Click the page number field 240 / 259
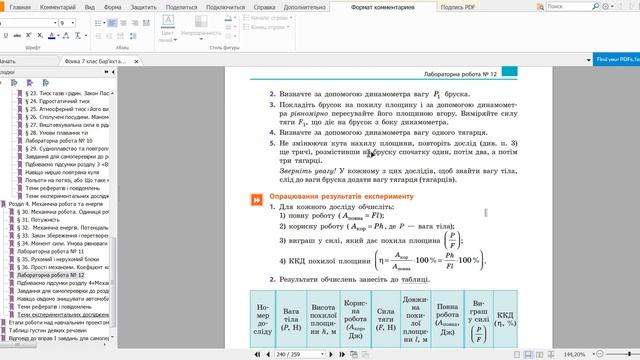Image resolution: width=640 pixels, height=360 pixels. click(300, 354)
